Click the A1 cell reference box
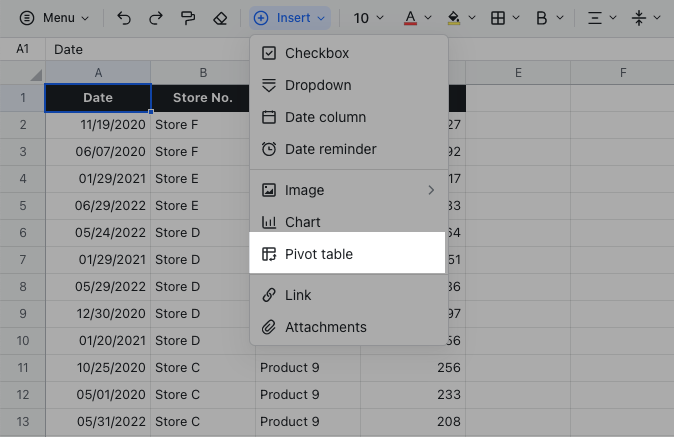 [22, 49]
